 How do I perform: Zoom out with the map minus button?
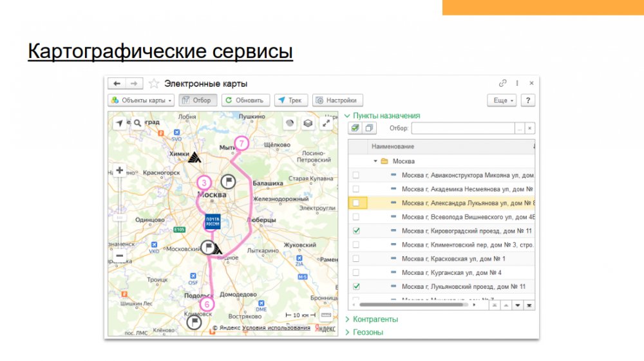pyautogui.click(x=119, y=255)
